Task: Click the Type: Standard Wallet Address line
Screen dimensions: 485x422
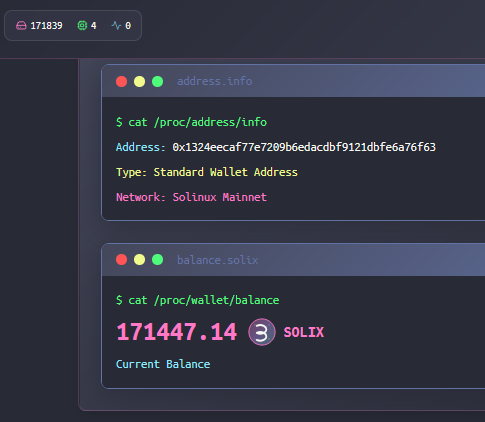Action: (207, 172)
